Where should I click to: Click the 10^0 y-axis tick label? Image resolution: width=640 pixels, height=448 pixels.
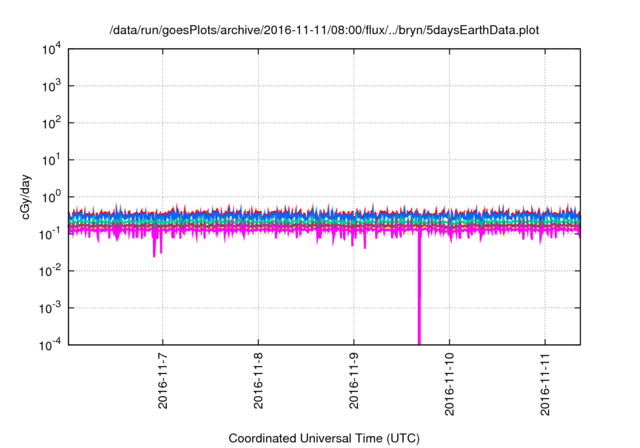tap(51, 197)
